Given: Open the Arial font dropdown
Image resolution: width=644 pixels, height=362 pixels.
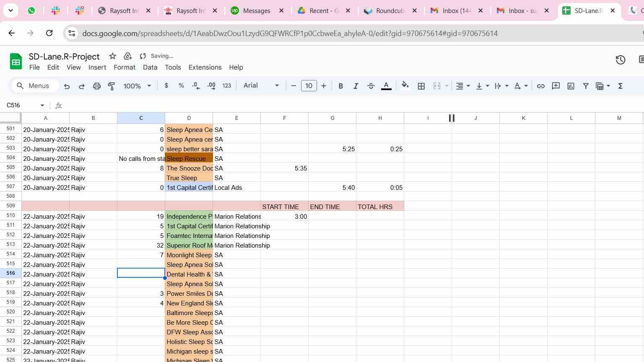Looking at the screenshot, I should [261, 85].
